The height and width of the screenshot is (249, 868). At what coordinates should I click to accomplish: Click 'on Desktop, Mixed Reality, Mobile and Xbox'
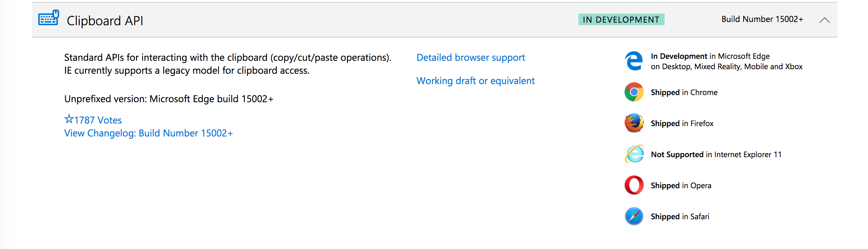pos(726,67)
